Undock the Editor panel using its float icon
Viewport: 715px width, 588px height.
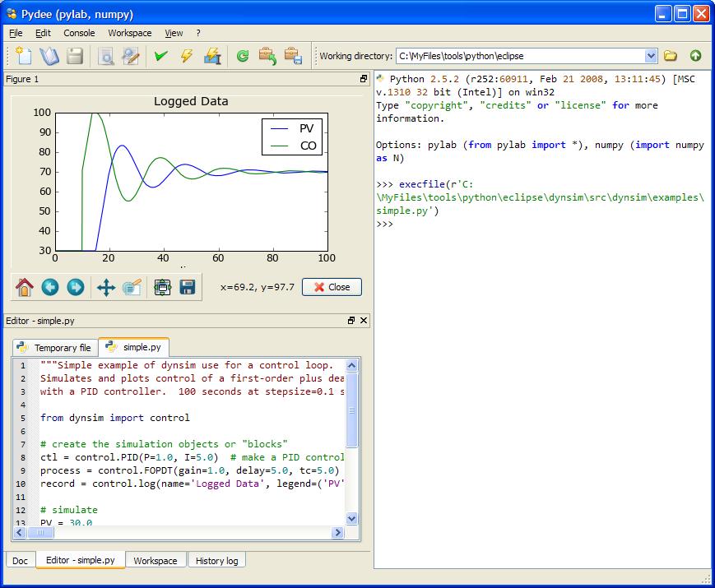352,321
